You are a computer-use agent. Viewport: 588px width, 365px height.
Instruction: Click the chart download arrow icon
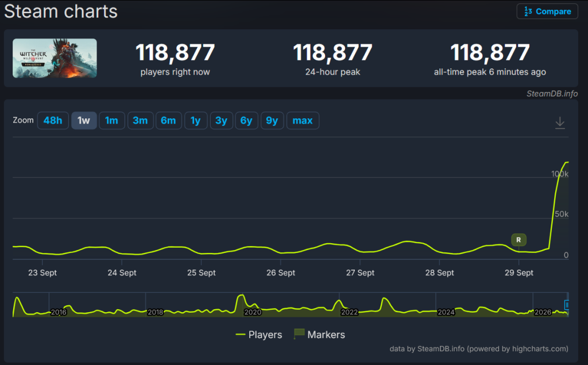[560, 123]
